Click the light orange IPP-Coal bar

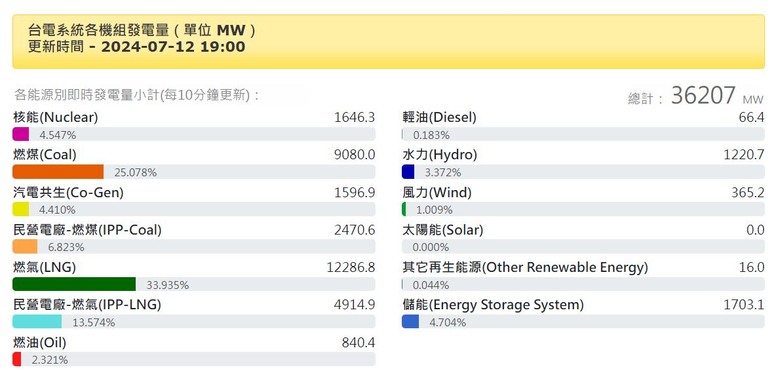25,247
